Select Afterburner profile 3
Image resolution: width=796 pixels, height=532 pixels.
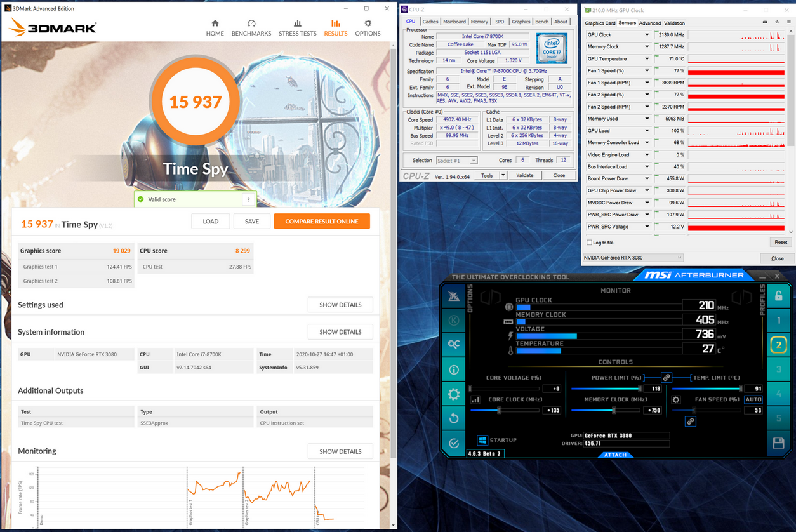(x=778, y=369)
